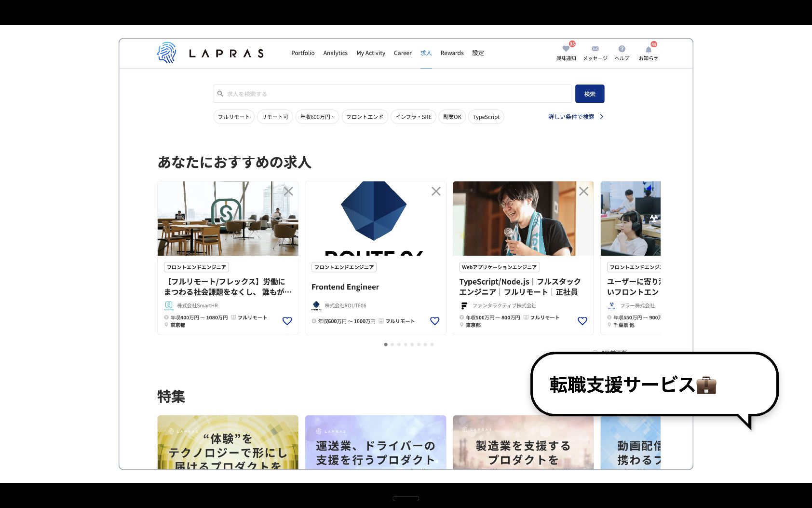Open the 設定 settings menu item
This screenshot has width=812, height=508.
pos(478,53)
